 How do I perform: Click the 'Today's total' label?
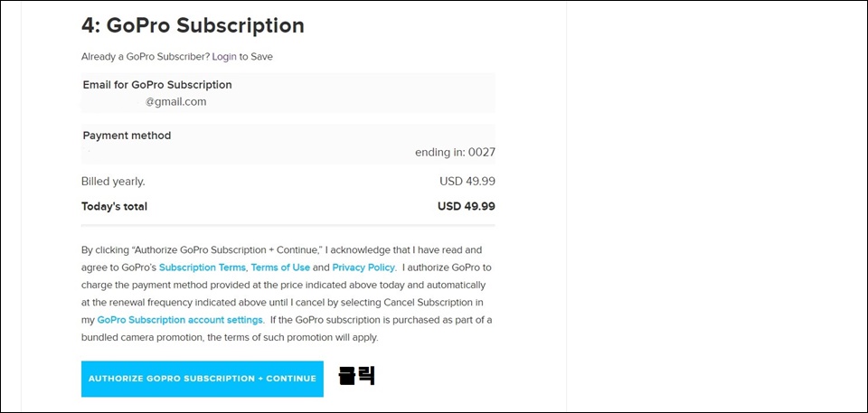(x=114, y=206)
